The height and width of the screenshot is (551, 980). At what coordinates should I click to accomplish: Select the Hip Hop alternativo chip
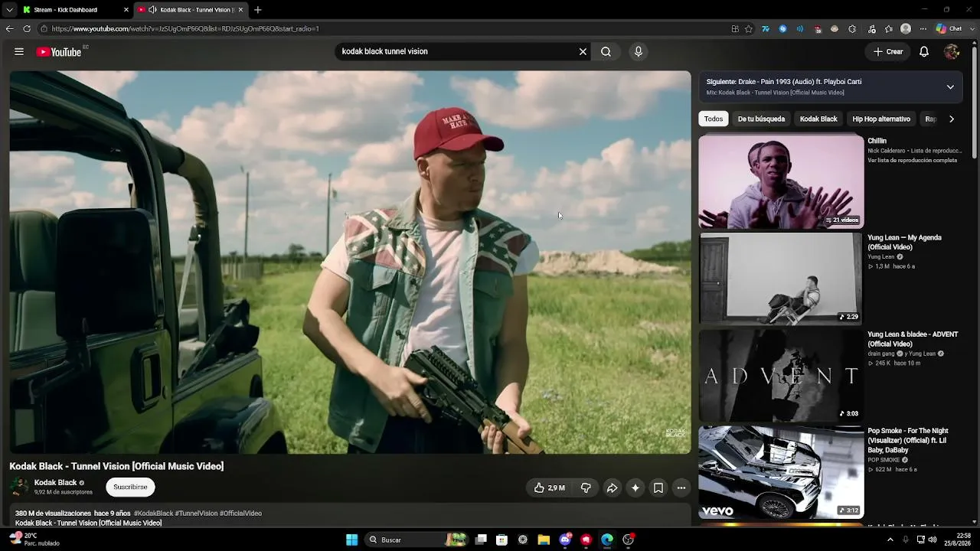(x=881, y=119)
